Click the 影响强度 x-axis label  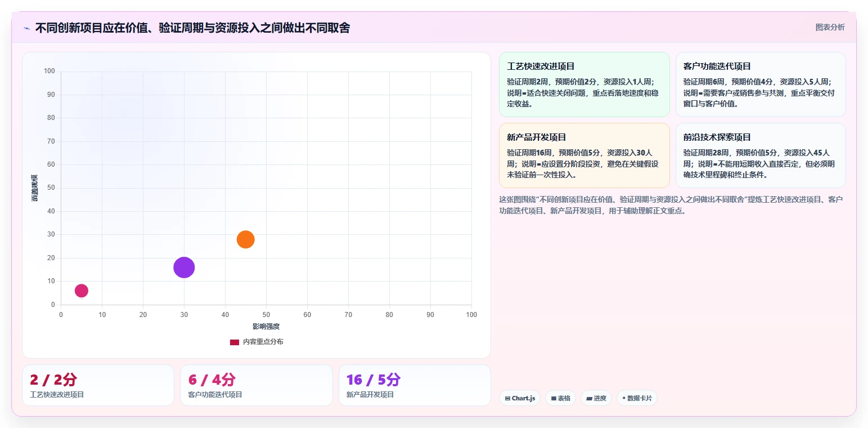click(266, 327)
